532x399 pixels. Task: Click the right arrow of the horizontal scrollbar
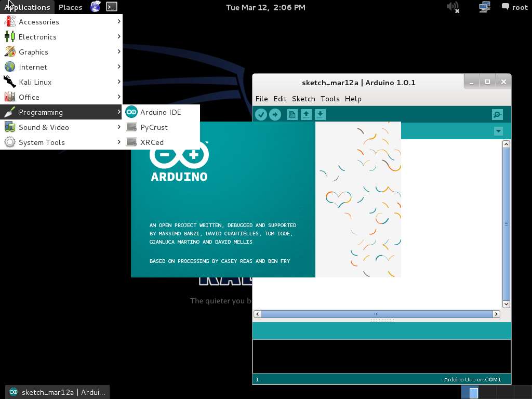pyautogui.click(x=496, y=314)
